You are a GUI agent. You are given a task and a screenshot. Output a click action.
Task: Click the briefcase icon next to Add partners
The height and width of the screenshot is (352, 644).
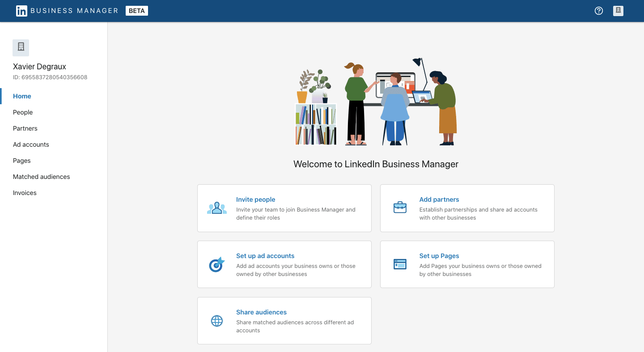(400, 207)
